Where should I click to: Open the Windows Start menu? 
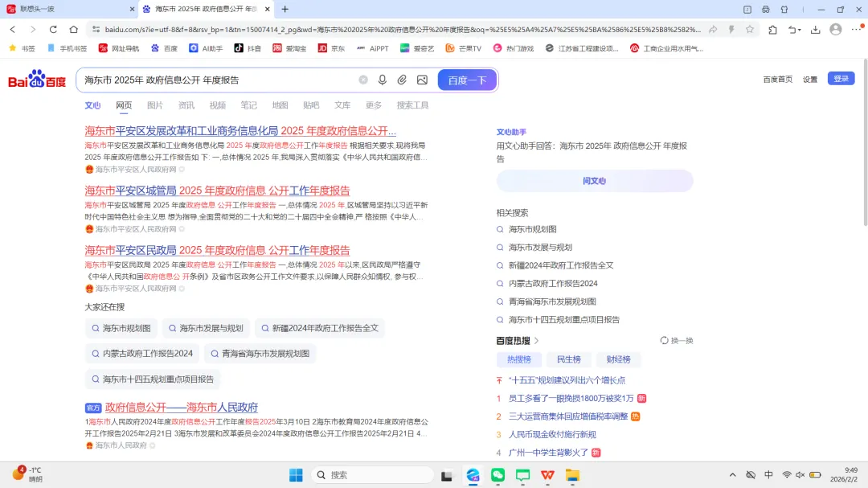(x=296, y=475)
